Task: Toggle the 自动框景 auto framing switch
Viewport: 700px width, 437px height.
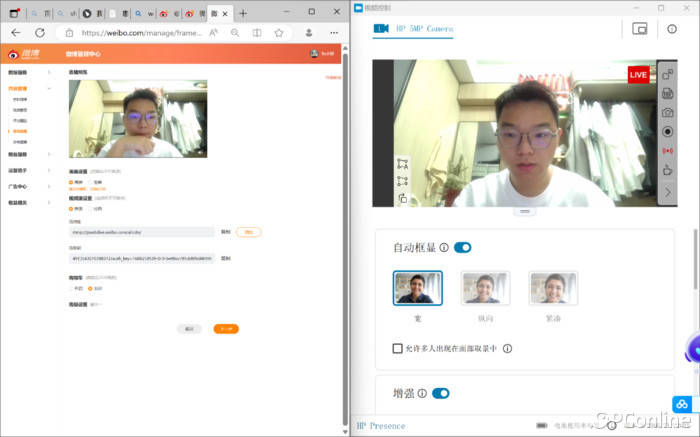Action: coord(462,247)
